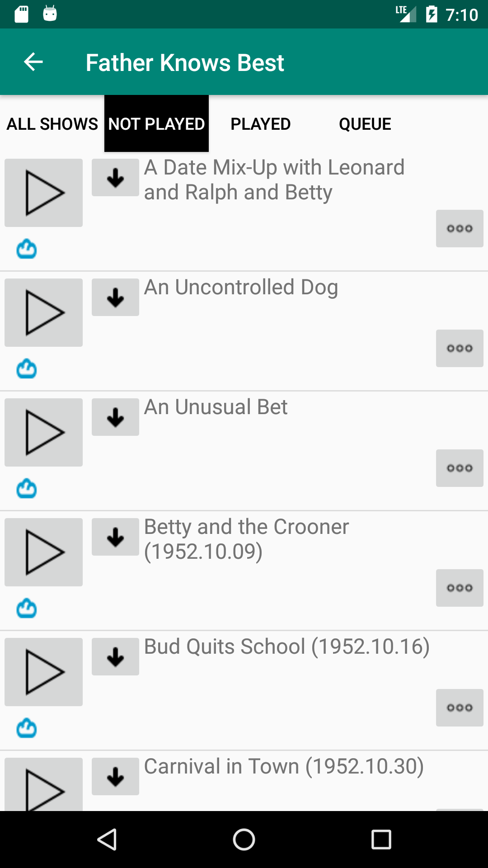488x868 pixels.
Task: Play 'An Unusual Bet' episode
Action: click(x=43, y=432)
